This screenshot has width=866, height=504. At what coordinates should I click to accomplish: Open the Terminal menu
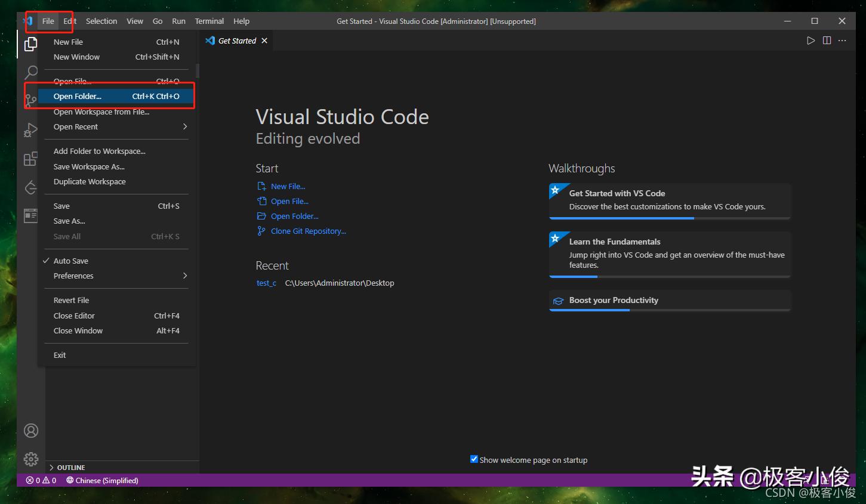(209, 21)
